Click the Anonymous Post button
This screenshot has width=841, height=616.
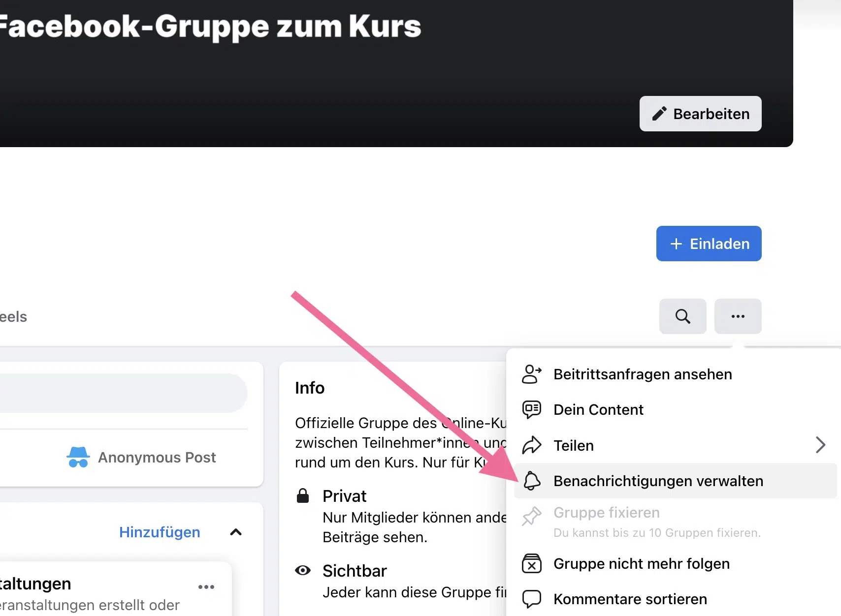pyautogui.click(x=141, y=457)
